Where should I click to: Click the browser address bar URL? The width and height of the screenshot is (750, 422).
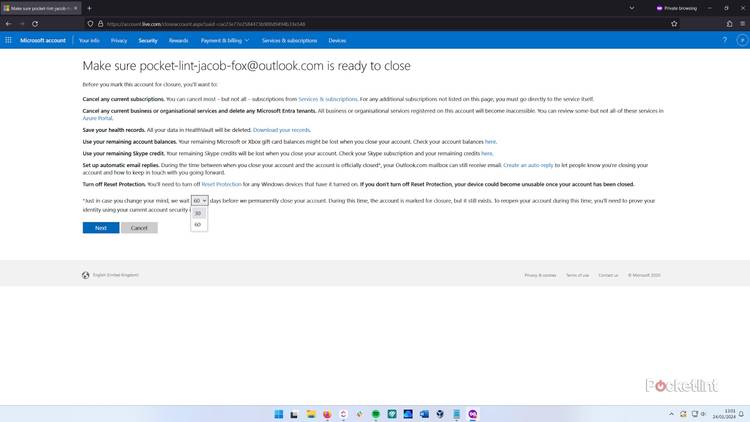point(206,24)
